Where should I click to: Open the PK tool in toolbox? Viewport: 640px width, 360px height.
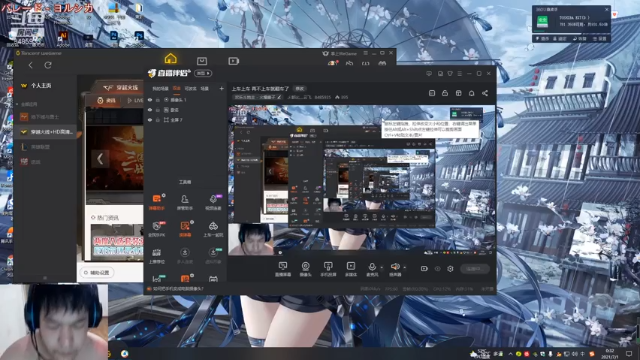point(157,229)
